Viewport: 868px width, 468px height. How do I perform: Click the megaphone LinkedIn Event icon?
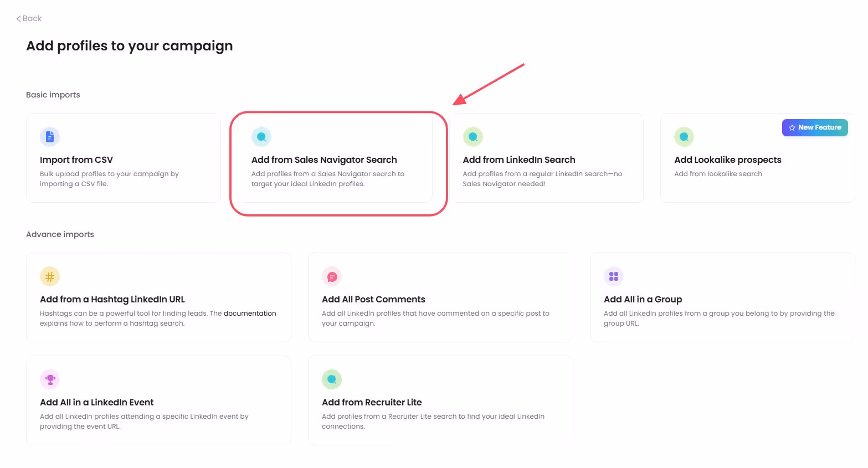(x=50, y=379)
